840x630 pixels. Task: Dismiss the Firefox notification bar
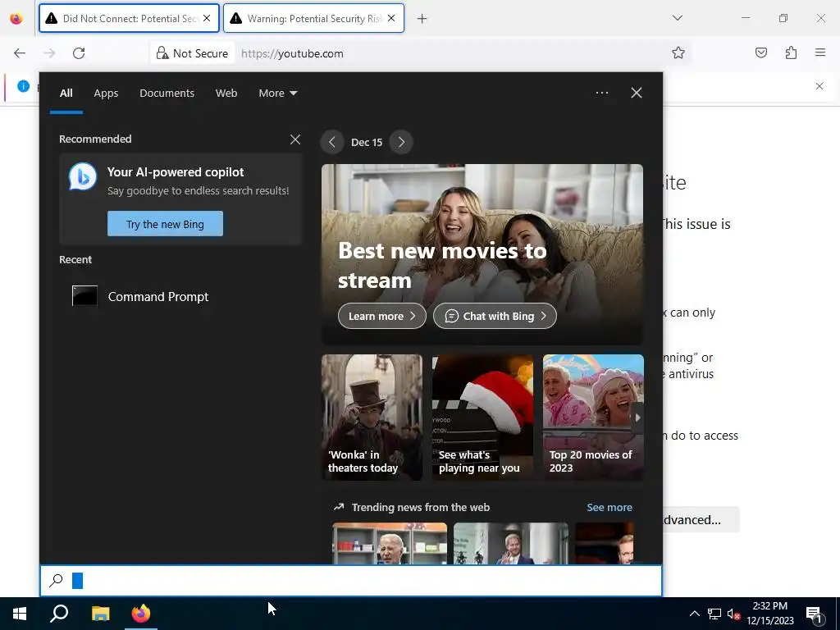coord(819,86)
